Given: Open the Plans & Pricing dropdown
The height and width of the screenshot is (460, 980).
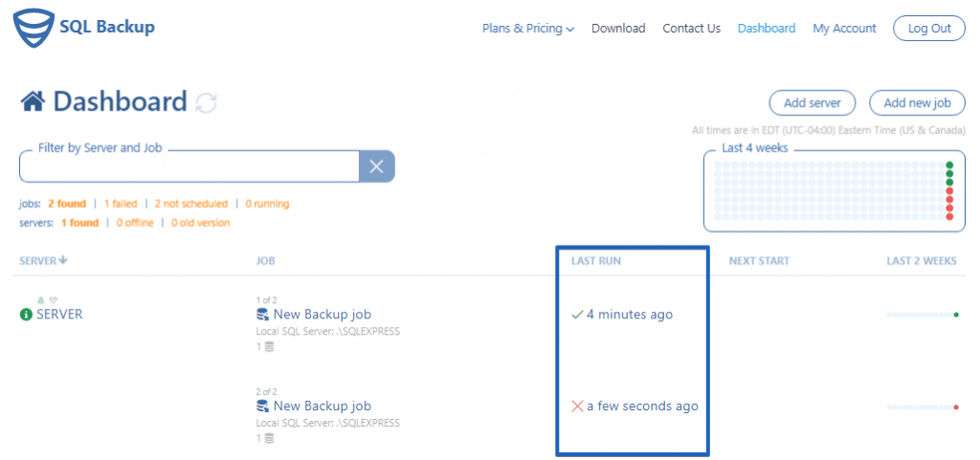Looking at the screenshot, I should tap(527, 29).
